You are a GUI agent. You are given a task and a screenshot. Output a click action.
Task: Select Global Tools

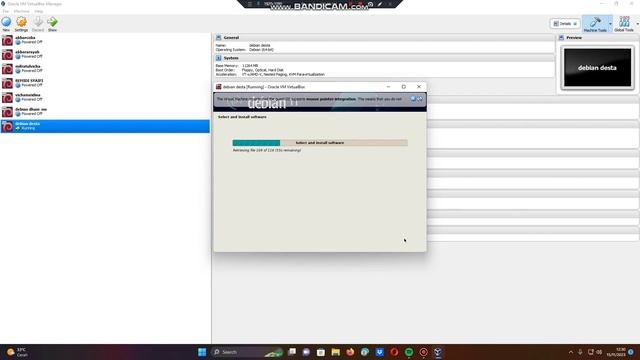[624, 24]
